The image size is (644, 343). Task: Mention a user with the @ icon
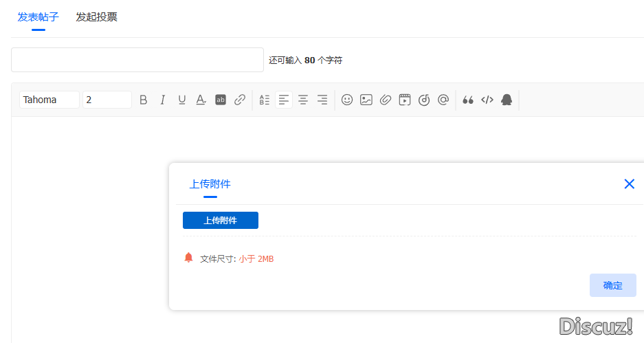tap(443, 100)
